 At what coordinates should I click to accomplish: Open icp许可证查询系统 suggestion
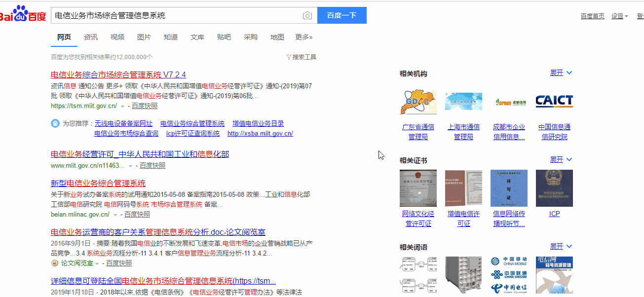click(x=193, y=133)
